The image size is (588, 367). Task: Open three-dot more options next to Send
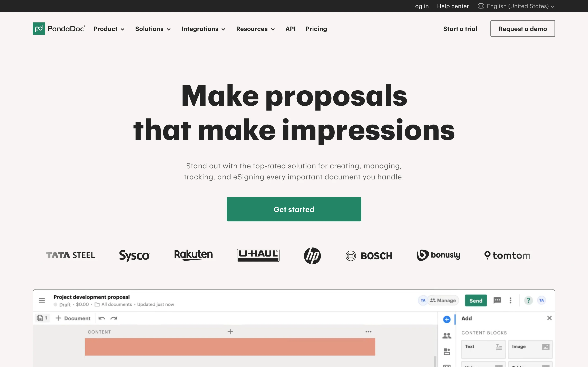[x=510, y=301]
